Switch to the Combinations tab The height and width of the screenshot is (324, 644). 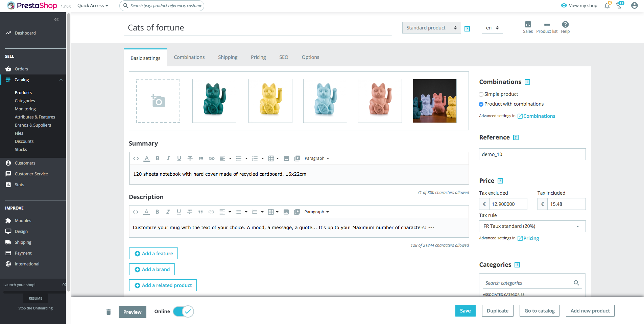(x=189, y=57)
